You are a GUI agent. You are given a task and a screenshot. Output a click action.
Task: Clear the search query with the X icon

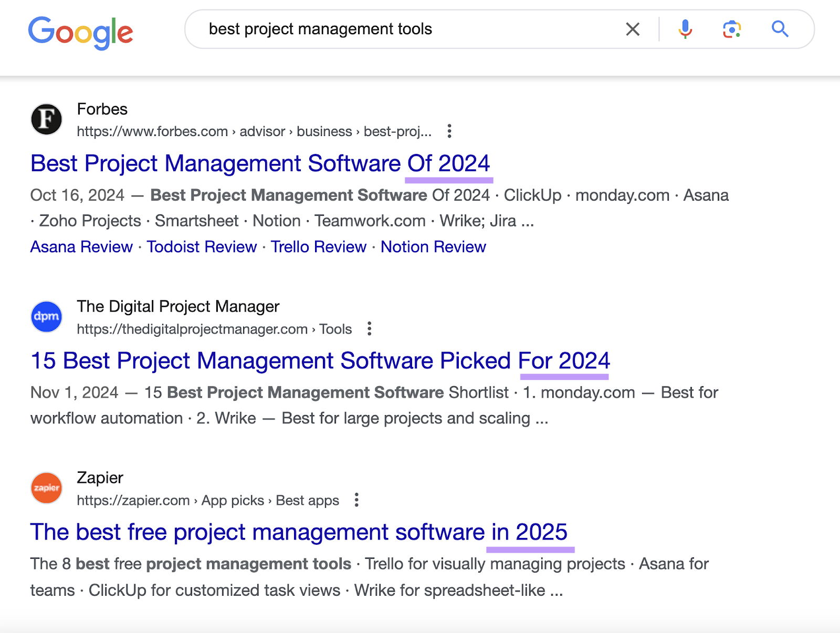[633, 29]
